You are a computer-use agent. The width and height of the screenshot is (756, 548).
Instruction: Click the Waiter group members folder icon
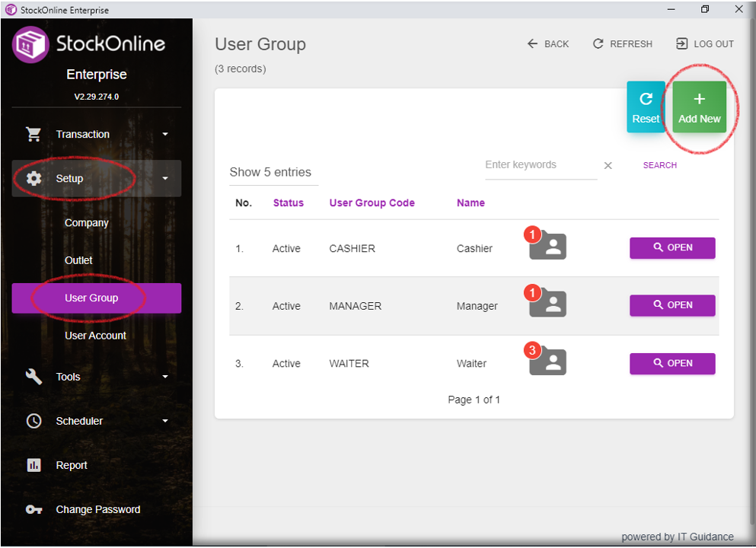click(548, 362)
